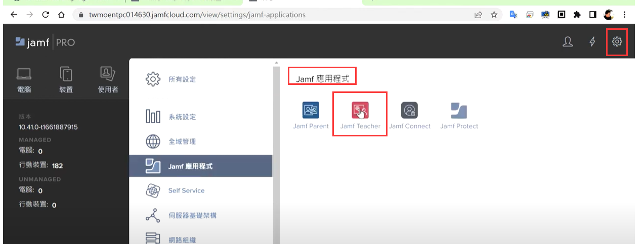The width and height of the screenshot is (644, 244).
Task: Click the managed 行動裝置 count 182
Action: 57,166
